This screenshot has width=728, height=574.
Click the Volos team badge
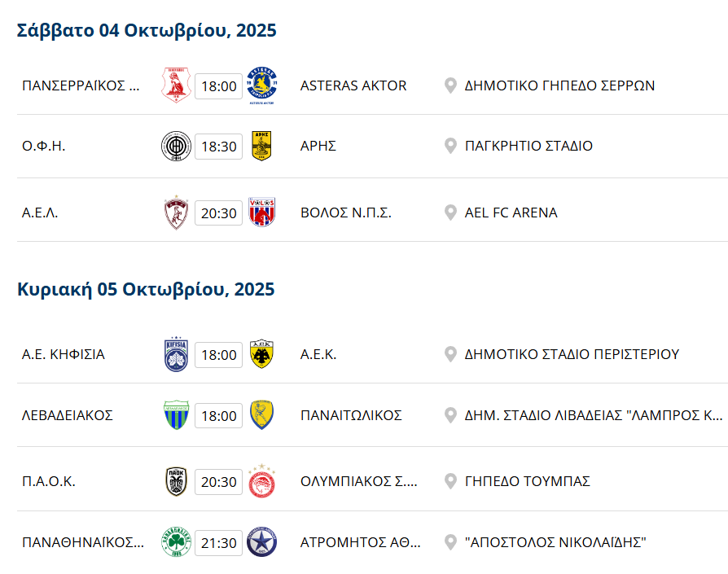(x=261, y=213)
